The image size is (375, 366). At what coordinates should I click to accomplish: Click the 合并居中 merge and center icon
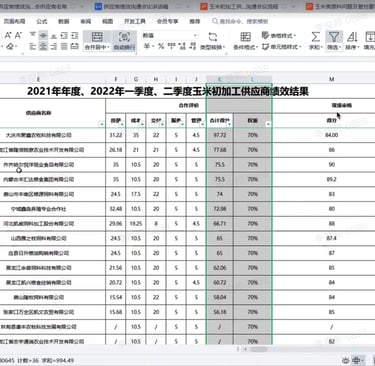tap(97, 37)
